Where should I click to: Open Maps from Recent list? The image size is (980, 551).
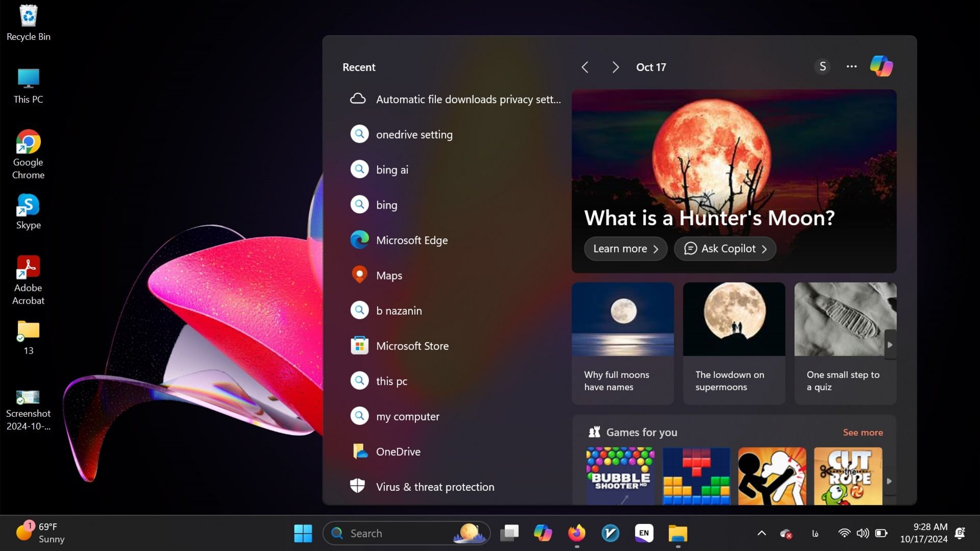pyautogui.click(x=389, y=275)
